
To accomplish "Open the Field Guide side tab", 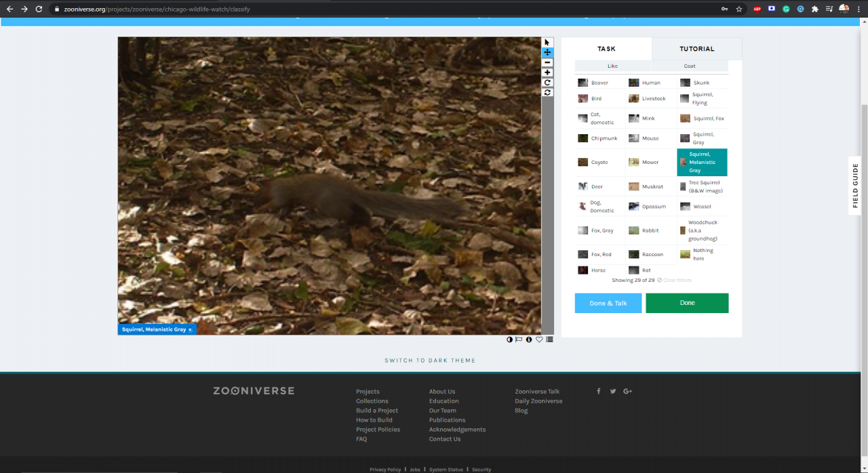I will click(x=855, y=185).
